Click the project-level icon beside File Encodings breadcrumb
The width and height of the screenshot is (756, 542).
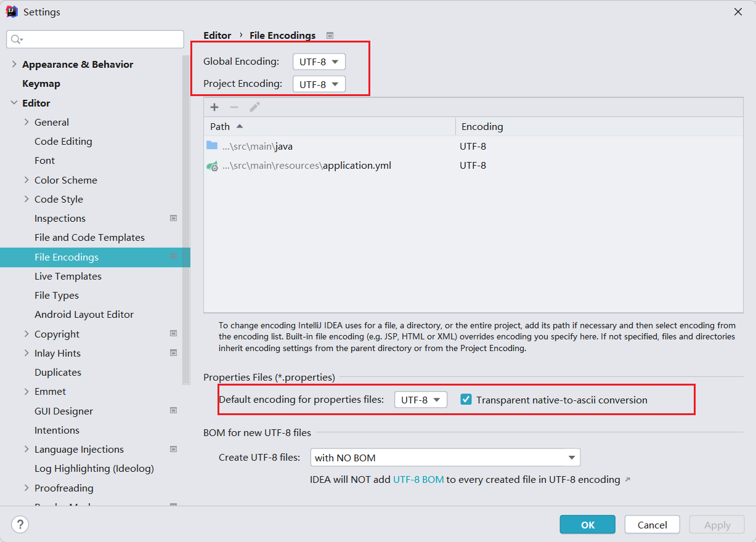(330, 36)
